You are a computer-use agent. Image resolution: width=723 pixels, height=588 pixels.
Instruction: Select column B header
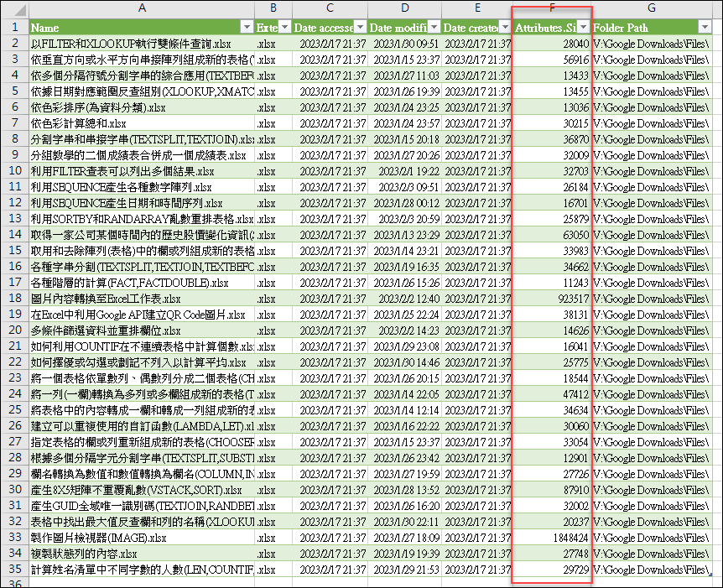[273, 8]
